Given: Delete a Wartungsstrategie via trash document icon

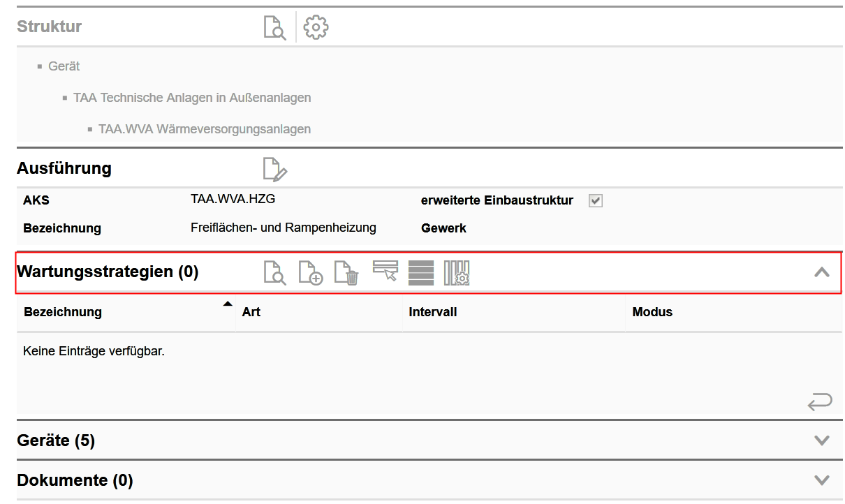Looking at the screenshot, I should [x=347, y=273].
